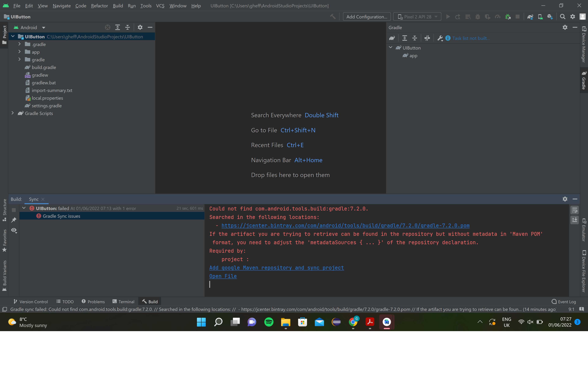This screenshot has height=371, width=588.
Task: Click the Gradle build settings wrench icon
Action: (440, 38)
